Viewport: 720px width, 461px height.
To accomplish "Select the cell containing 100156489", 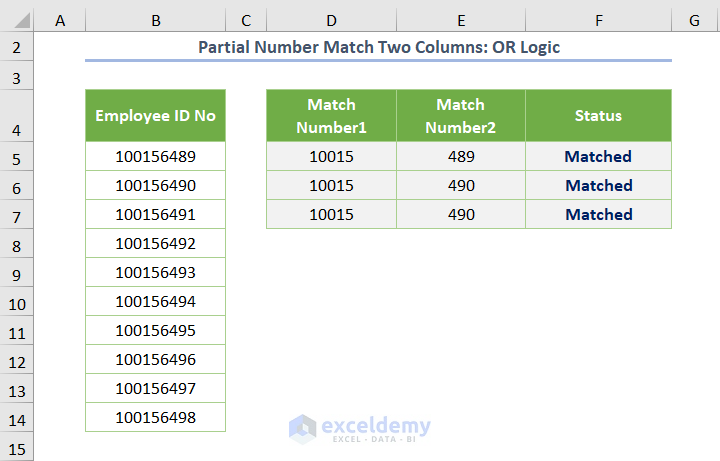I will pos(155,157).
